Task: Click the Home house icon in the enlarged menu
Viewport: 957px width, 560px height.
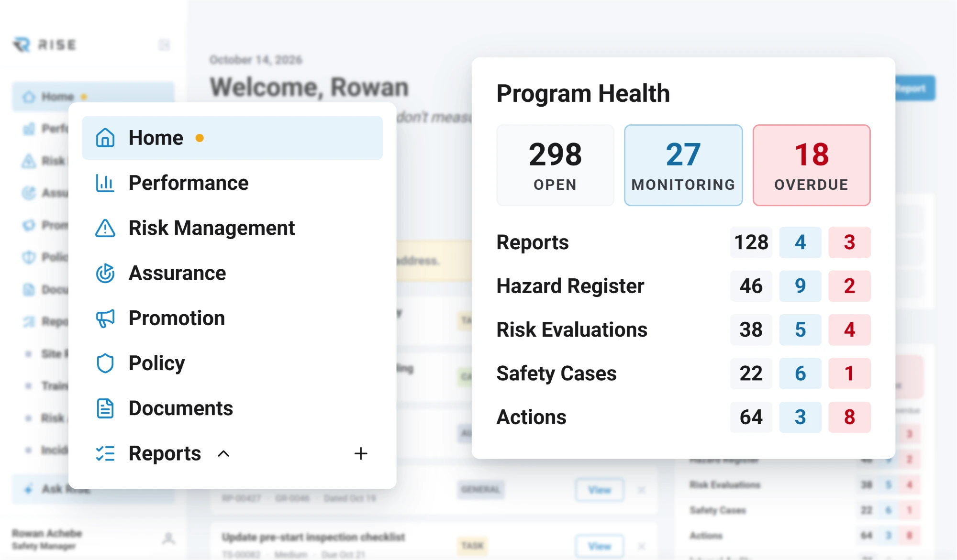Action: pos(105,138)
